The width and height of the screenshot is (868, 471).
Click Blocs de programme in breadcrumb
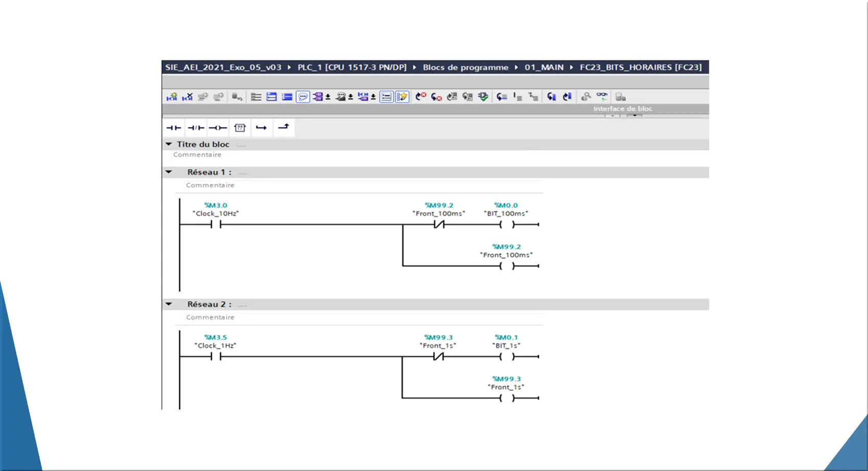point(465,67)
